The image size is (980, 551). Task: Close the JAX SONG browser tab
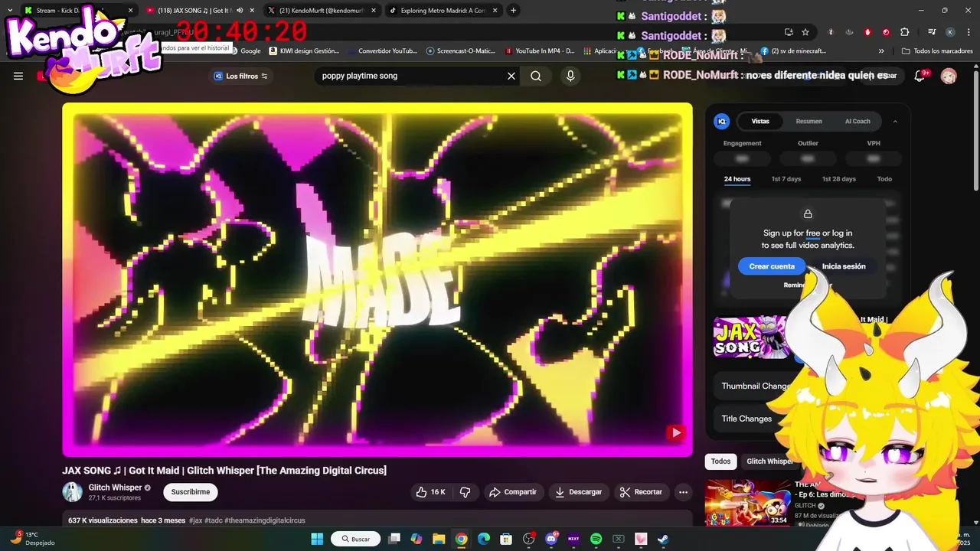tap(253, 11)
